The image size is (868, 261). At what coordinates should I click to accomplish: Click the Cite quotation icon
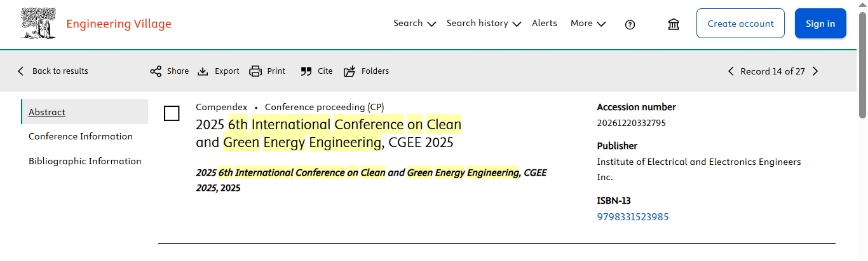[306, 71]
